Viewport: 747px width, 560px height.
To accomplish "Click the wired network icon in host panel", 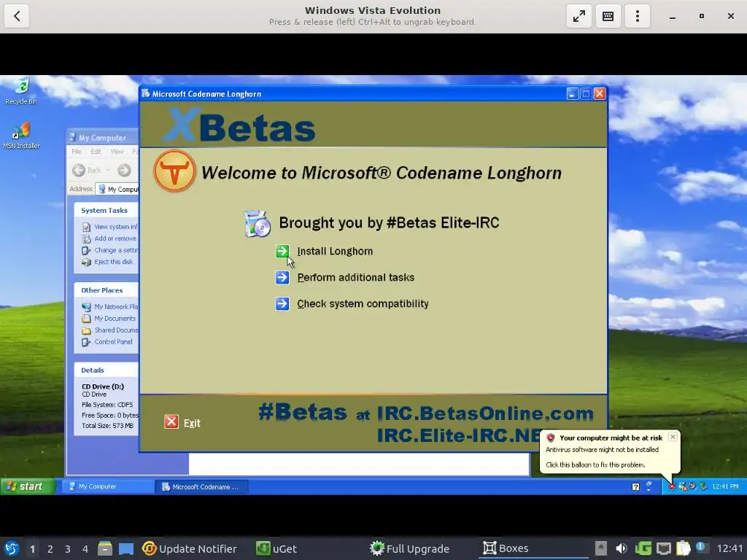I will [x=664, y=548].
